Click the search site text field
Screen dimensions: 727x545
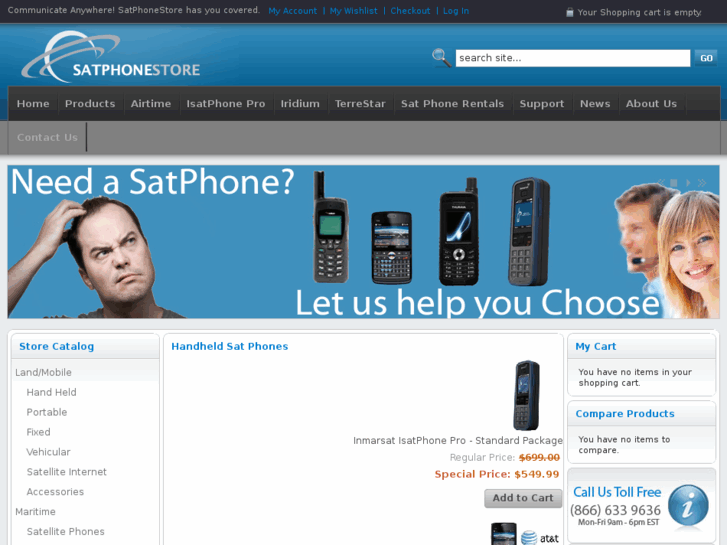pyautogui.click(x=573, y=58)
